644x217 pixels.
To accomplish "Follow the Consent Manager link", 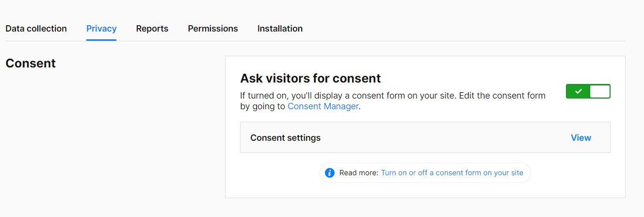I will point(323,106).
